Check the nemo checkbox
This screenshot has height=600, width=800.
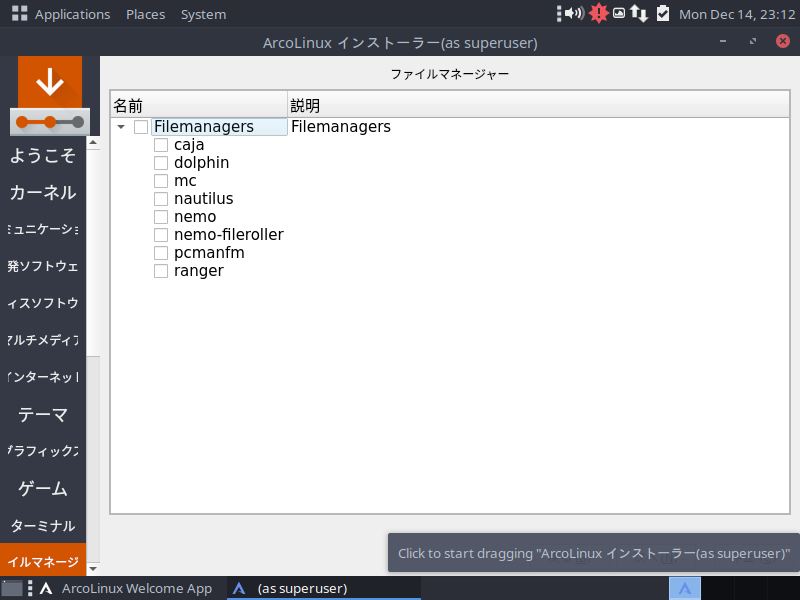coord(161,217)
